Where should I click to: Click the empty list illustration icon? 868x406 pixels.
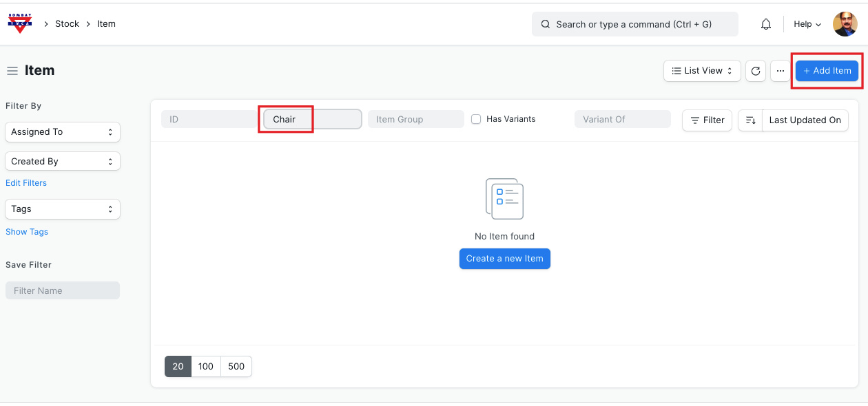(504, 199)
